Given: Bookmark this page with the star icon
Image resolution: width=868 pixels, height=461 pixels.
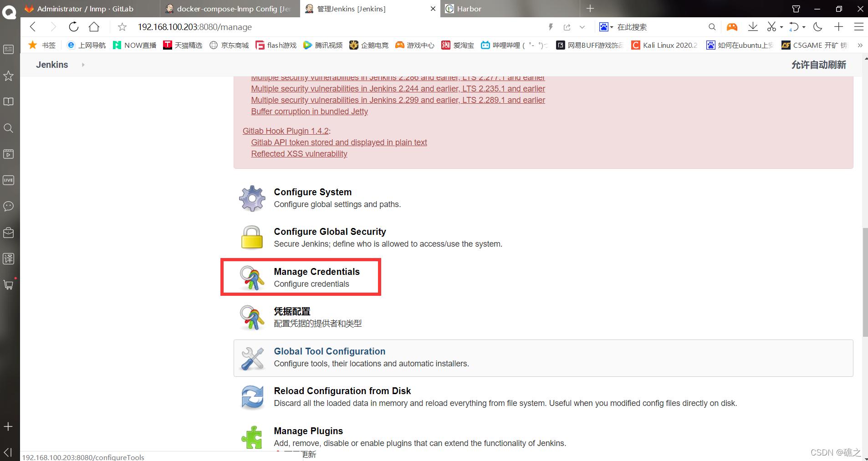Looking at the screenshot, I should click(x=122, y=27).
